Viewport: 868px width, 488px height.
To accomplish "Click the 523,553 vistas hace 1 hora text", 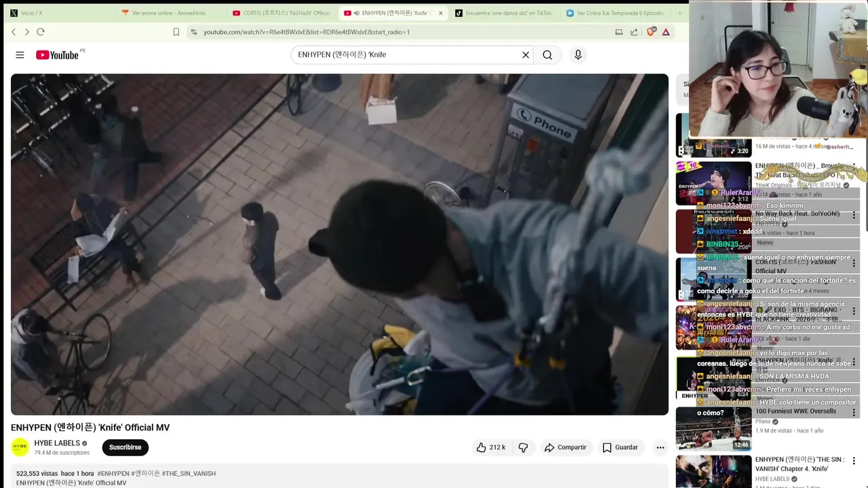I will coord(55,474).
